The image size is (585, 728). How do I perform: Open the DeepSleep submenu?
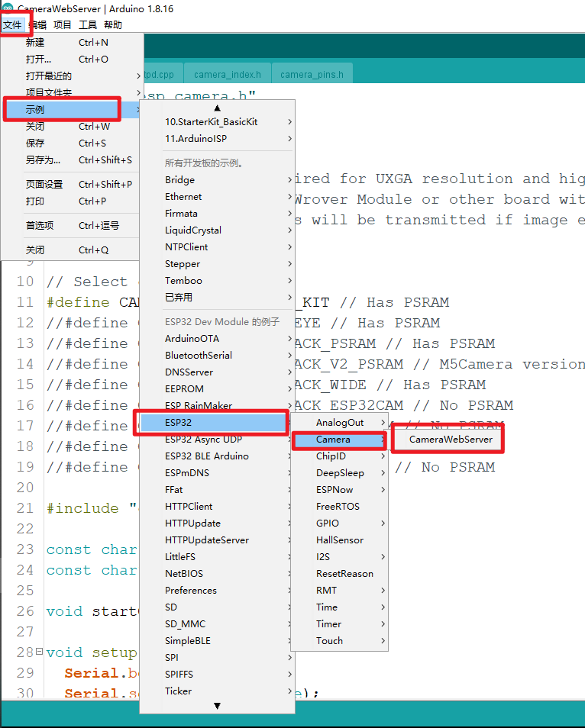point(339,472)
